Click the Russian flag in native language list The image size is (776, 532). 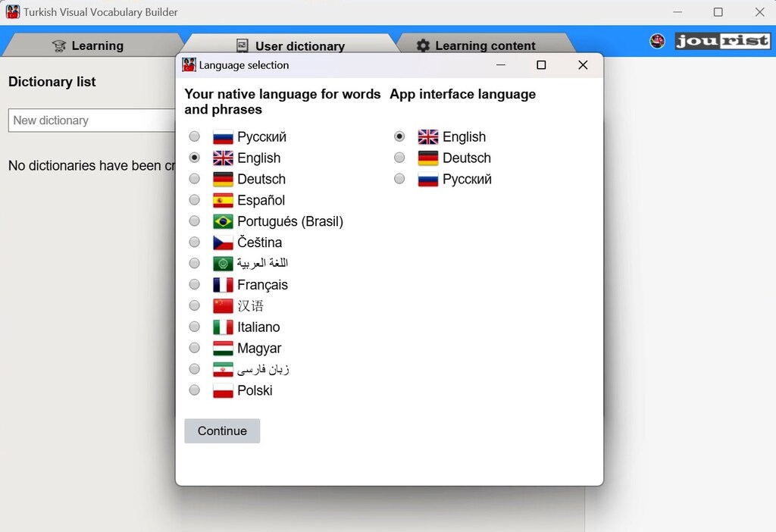224,137
